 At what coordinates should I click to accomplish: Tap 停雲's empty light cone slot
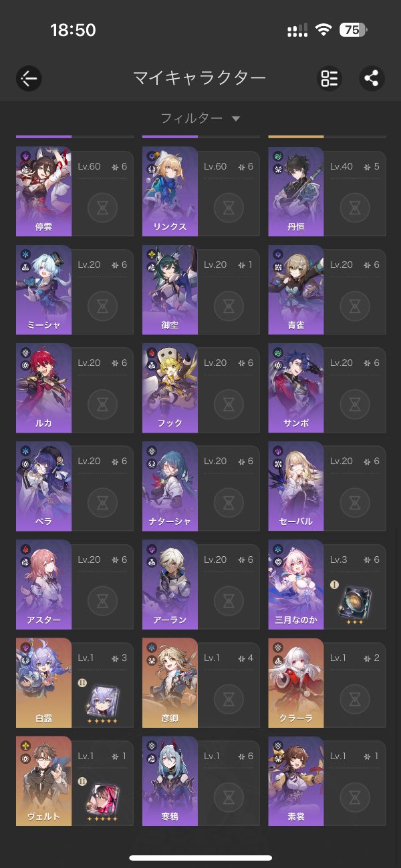pyautogui.click(x=102, y=209)
